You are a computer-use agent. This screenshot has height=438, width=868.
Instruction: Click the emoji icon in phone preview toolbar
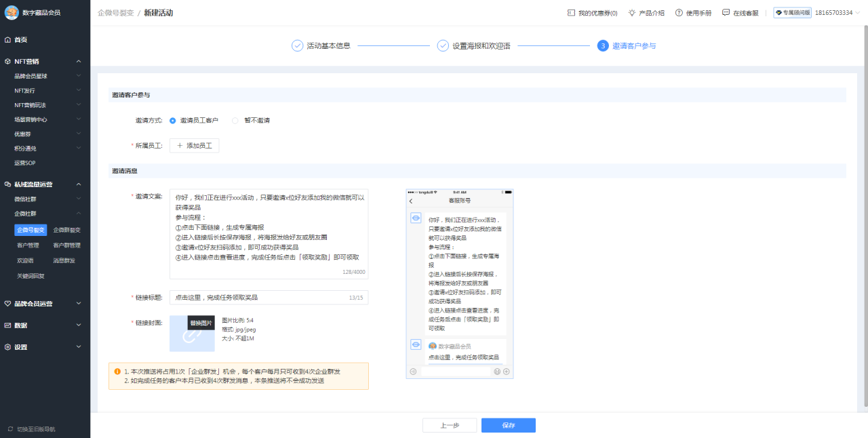496,372
